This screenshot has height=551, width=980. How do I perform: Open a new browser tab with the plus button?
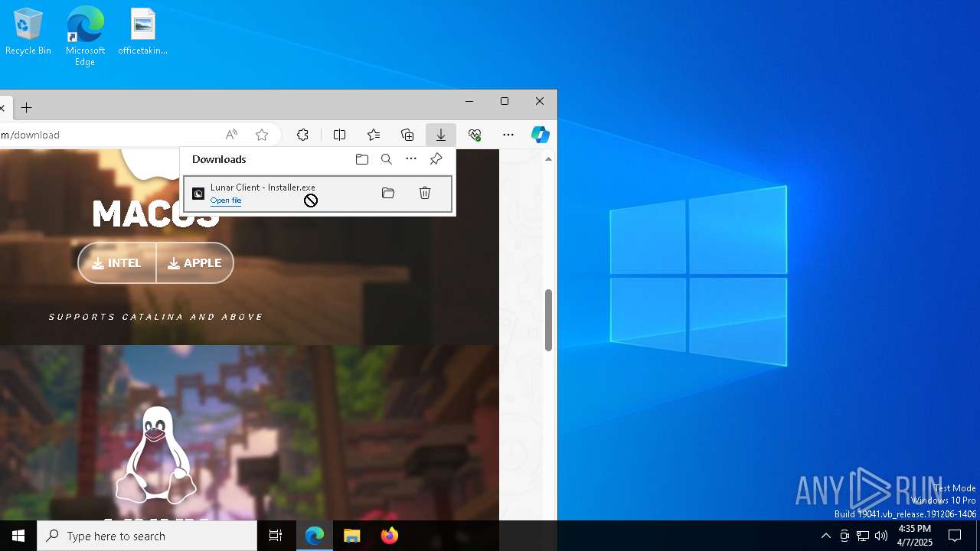click(x=27, y=108)
